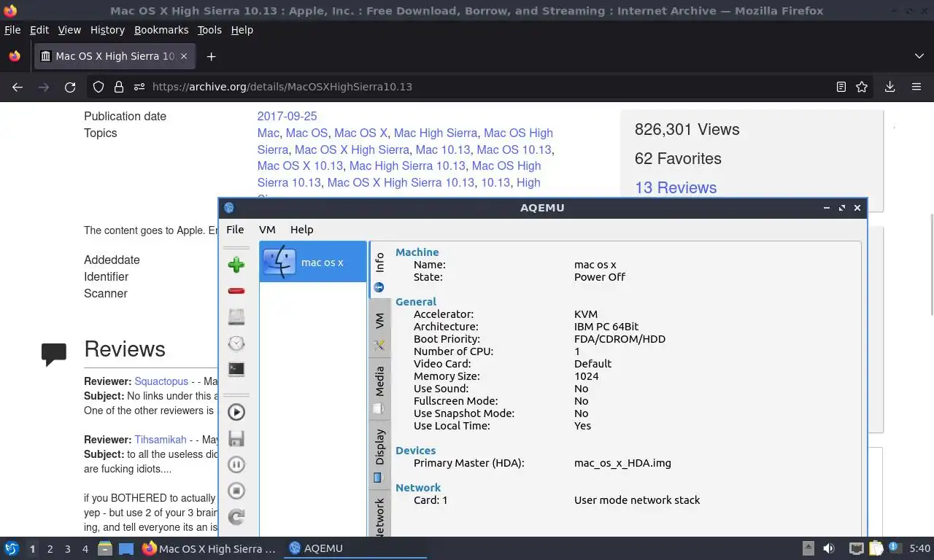The height and width of the screenshot is (560, 934).
Task: Bookmark this page with the star icon
Action: 862,87
